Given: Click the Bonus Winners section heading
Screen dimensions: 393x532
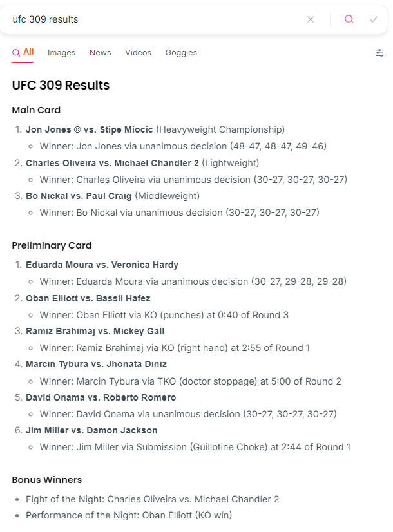Looking at the screenshot, I should pyautogui.click(x=47, y=480).
